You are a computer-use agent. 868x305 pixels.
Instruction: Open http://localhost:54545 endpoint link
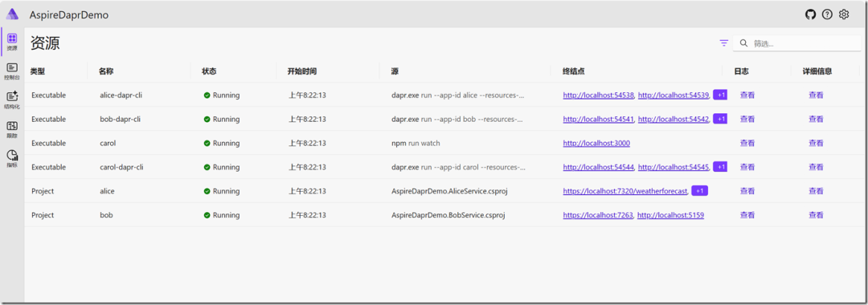(x=674, y=167)
